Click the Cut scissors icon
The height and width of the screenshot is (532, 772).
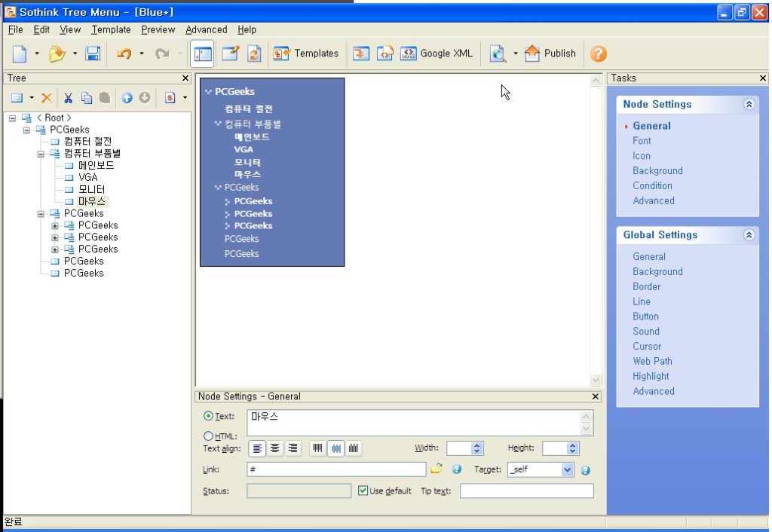tap(69, 98)
